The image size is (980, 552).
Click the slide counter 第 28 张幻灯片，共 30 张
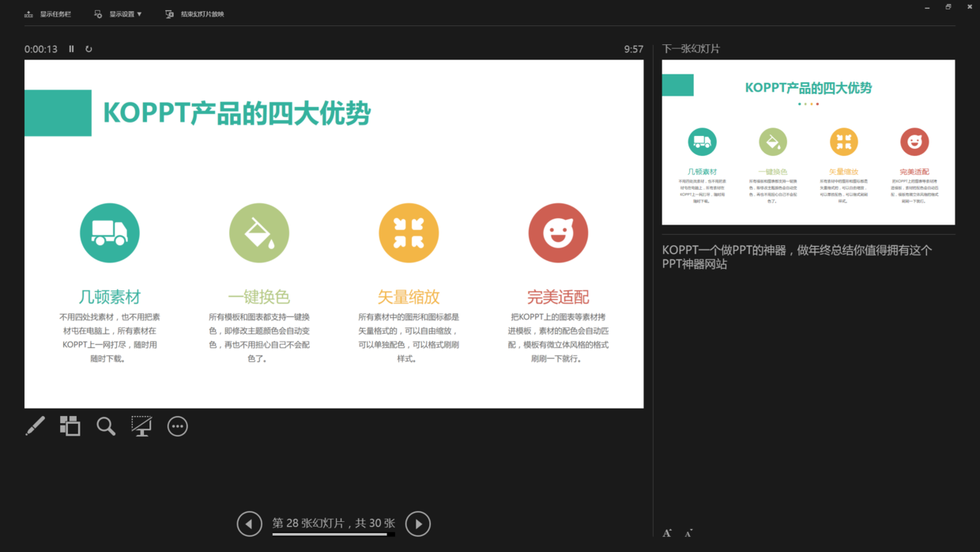click(334, 524)
